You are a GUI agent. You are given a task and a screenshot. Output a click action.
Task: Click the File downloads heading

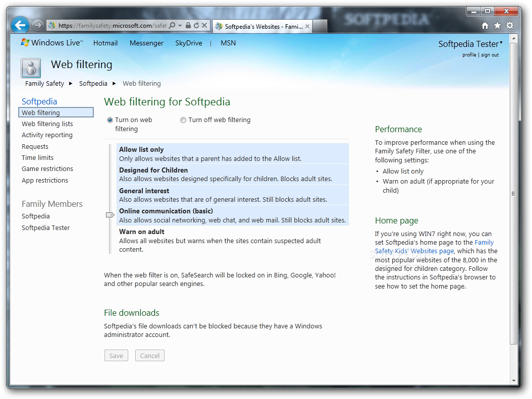(x=132, y=313)
